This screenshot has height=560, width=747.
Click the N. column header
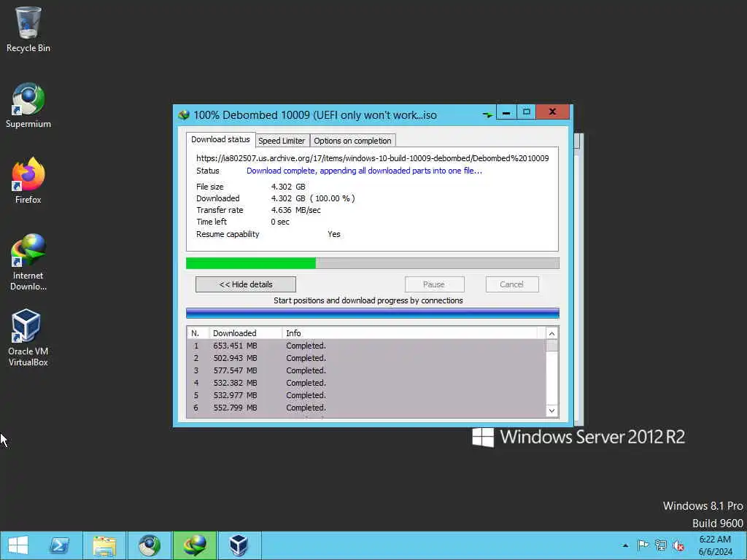click(198, 332)
